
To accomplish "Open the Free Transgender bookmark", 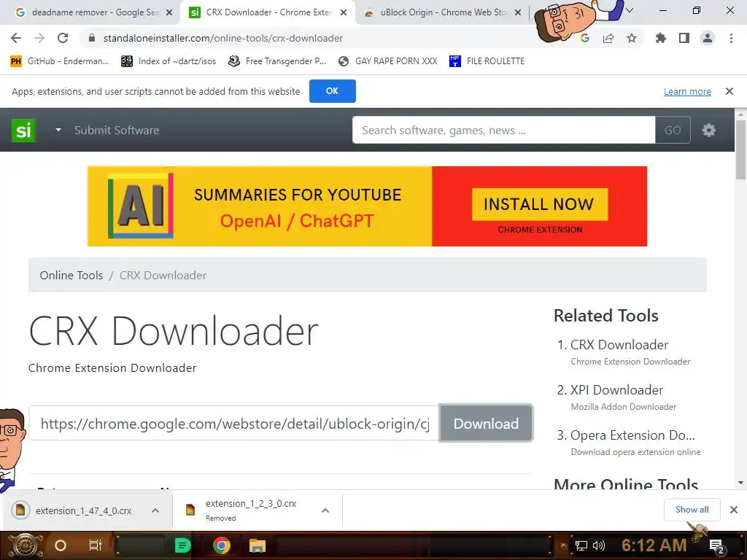I will tap(277, 61).
